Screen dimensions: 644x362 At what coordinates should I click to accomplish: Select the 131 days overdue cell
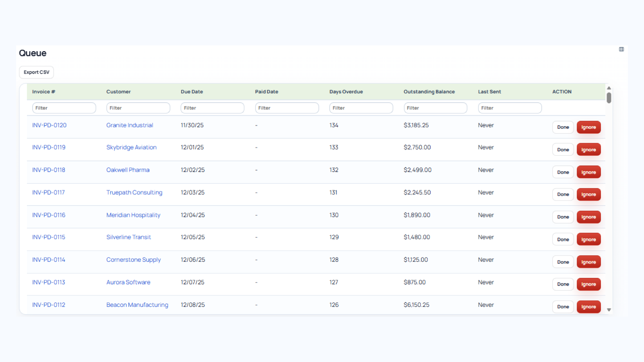[x=333, y=192]
